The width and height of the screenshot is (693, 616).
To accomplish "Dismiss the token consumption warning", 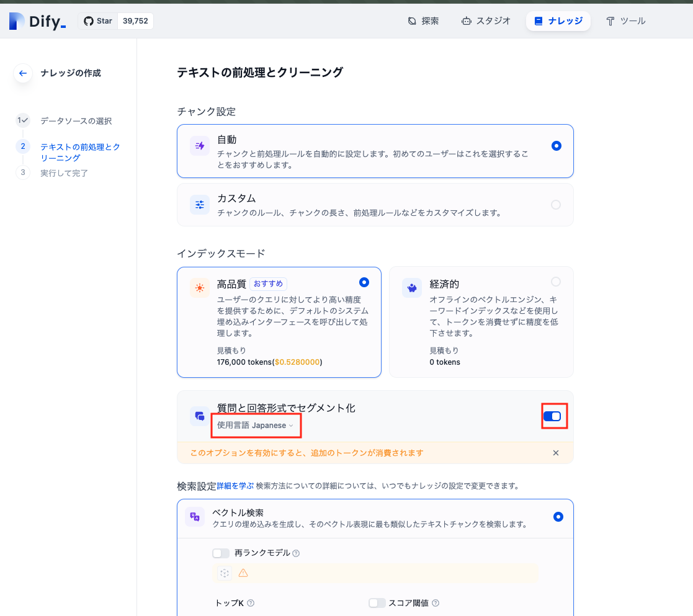I will tap(556, 453).
